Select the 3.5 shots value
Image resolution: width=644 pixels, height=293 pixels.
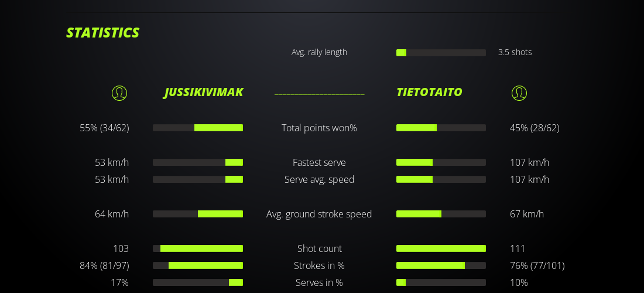[x=515, y=52]
